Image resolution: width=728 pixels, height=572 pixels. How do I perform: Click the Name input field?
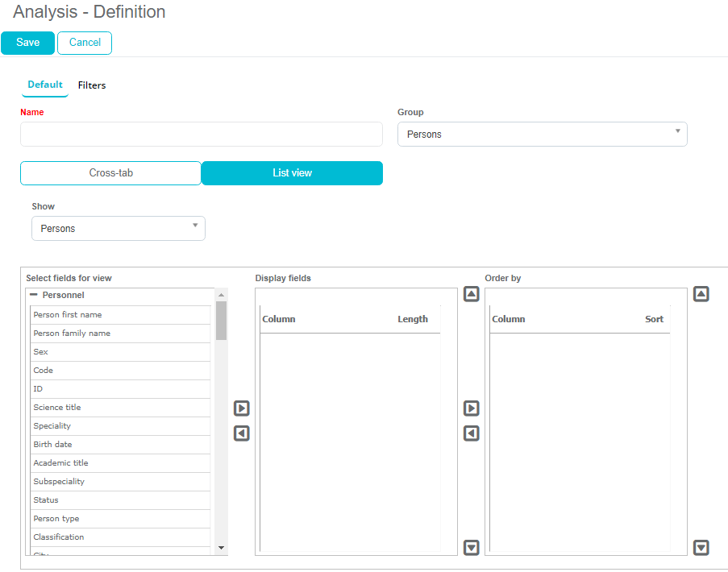point(202,135)
